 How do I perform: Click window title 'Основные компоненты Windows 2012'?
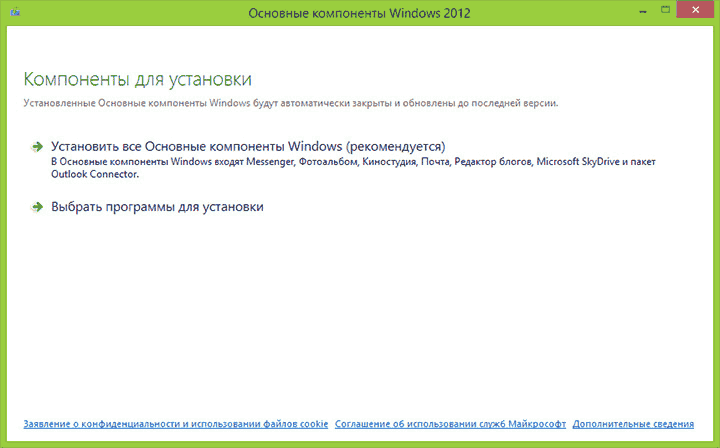(360, 13)
